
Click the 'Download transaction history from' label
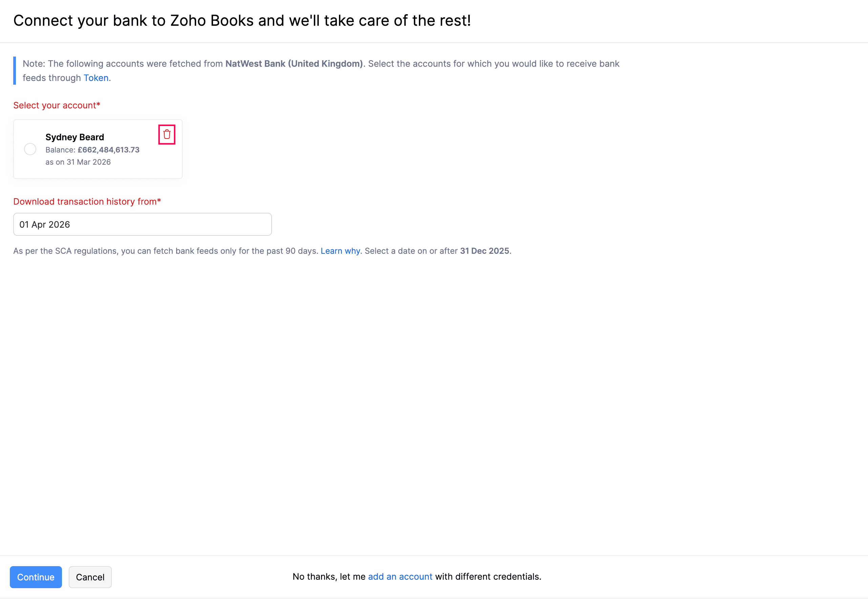pyautogui.click(x=87, y=202)
